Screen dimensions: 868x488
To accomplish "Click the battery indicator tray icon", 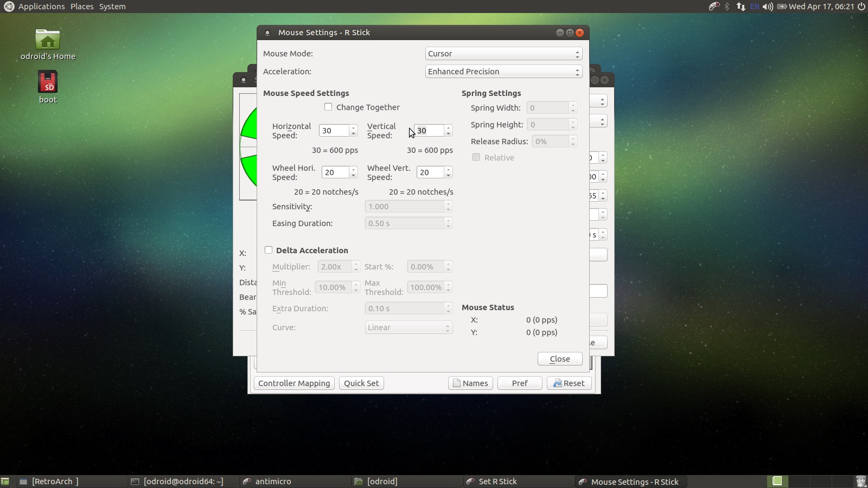I will [782, 7].
